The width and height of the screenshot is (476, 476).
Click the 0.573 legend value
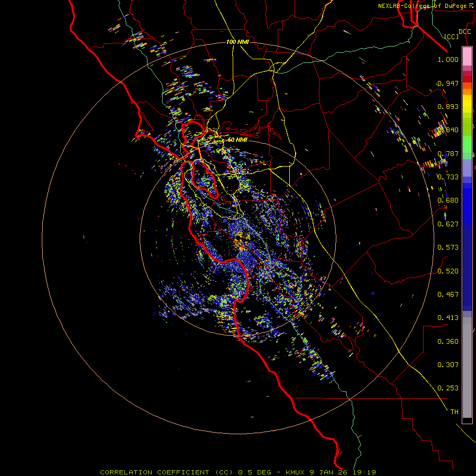click(448, 248)
